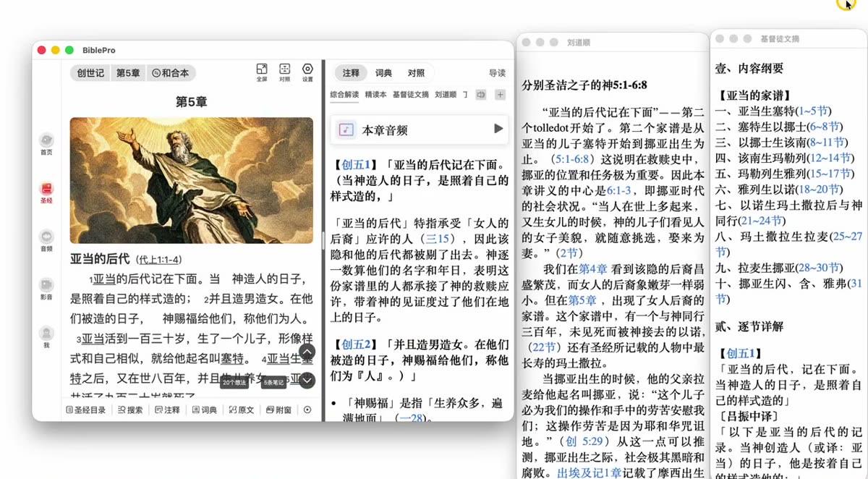The image size is (868, 479).
Task: Select the 综合解读 commentary tab
Action: pos(344,95)
